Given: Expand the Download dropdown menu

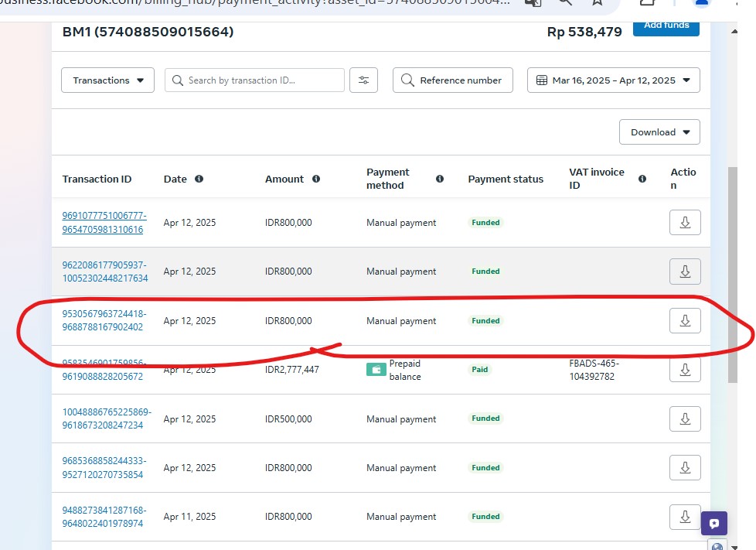Looking at the screenshot, I should (659, 132).
